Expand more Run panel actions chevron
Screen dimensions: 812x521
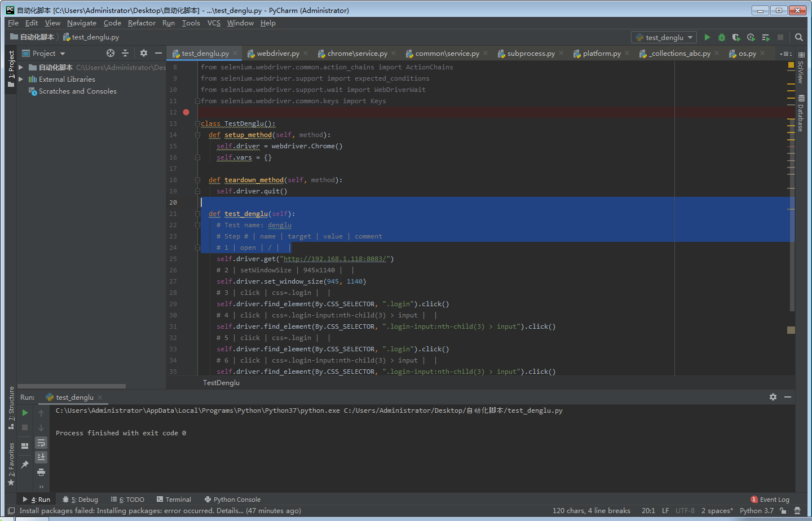41,487
